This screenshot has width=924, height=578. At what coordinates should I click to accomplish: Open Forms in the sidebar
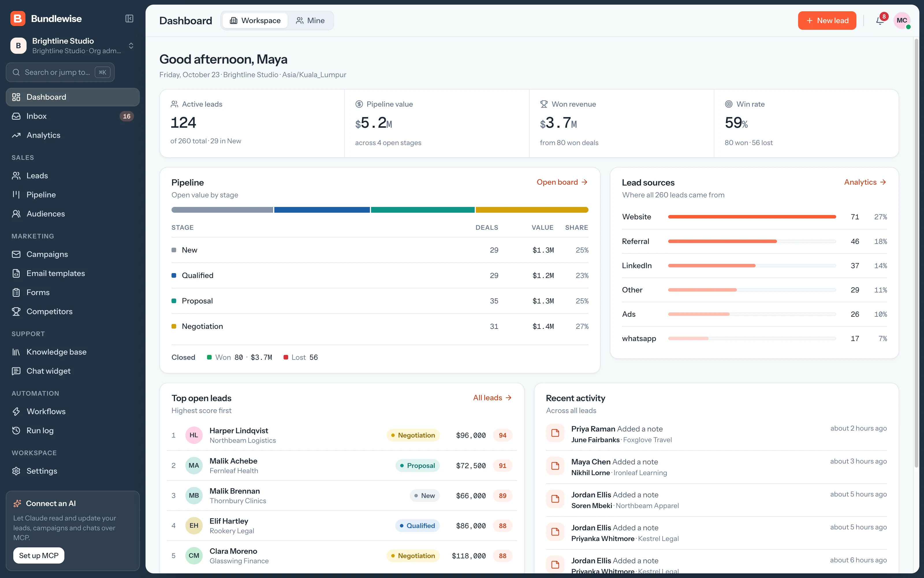(x=72, y=292)
